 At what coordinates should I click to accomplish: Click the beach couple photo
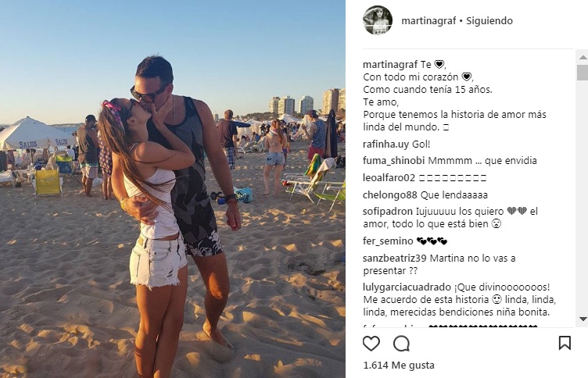(x=173, y=189)
